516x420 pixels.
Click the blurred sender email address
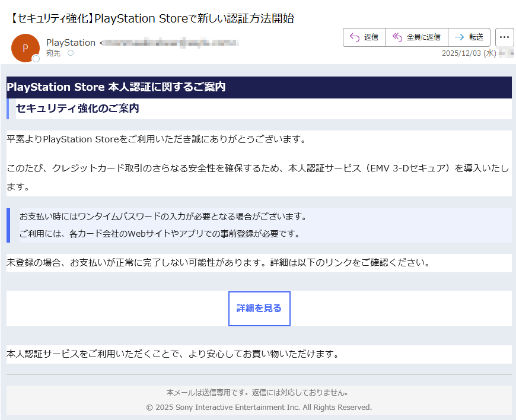(172, 43)
